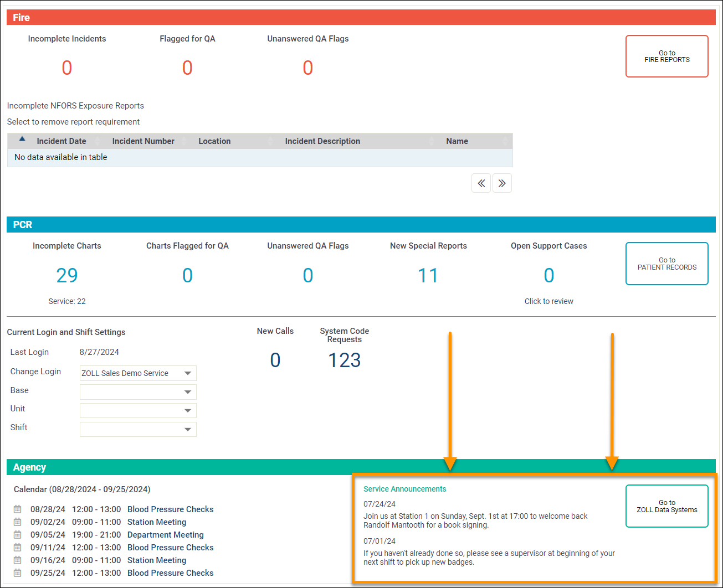This screenshot has width=723, height=588.
Task: Sort table by Incident Number header
Action: pos(143,141)
